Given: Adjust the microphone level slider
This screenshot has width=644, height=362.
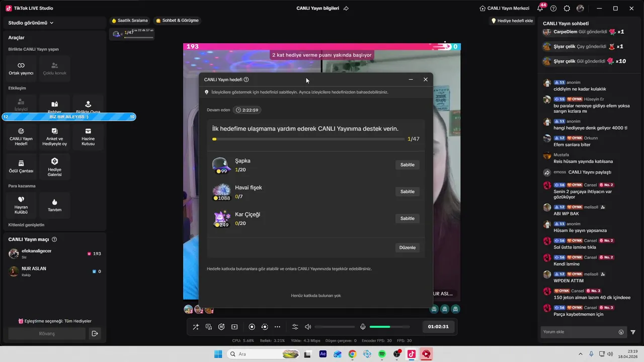Looking at the screenshot, I should [x=390, y=327].
